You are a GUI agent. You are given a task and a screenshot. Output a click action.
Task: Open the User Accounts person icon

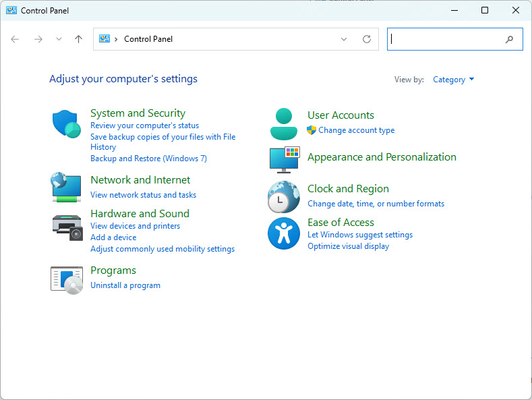284,124
